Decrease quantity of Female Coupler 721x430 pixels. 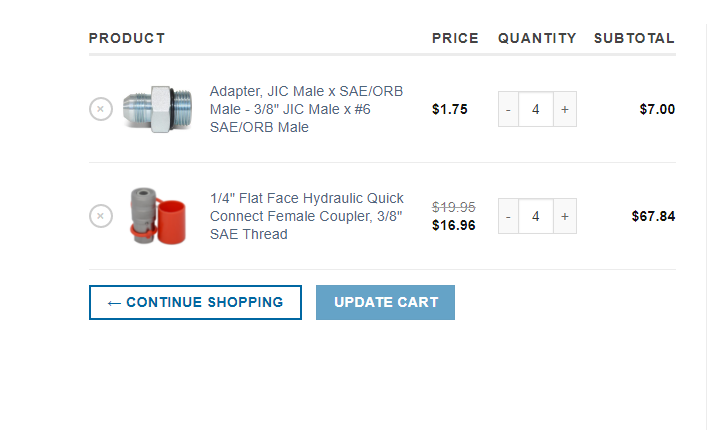[508, 216]
